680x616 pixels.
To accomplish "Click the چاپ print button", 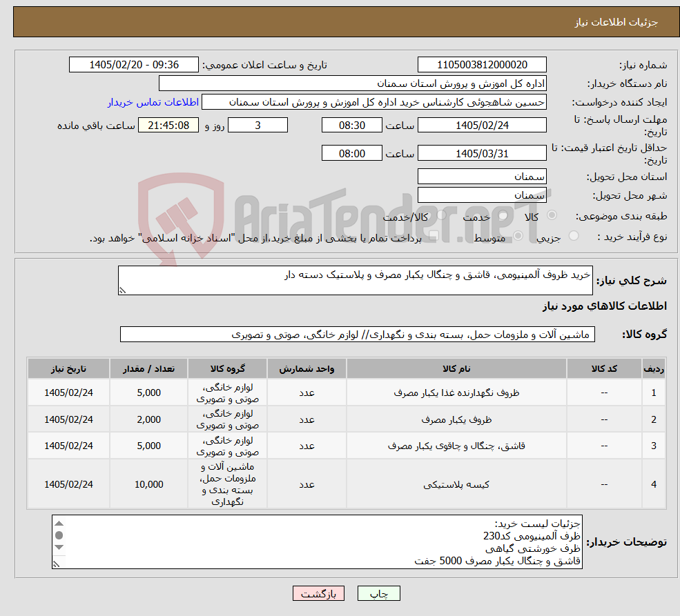I will click(x=378, y=593).
